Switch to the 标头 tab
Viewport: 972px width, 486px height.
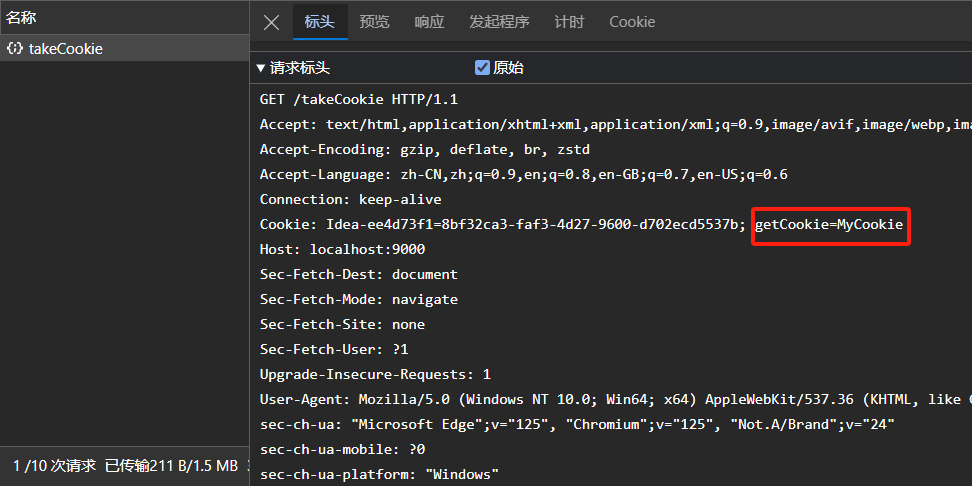tap(320, 22)
